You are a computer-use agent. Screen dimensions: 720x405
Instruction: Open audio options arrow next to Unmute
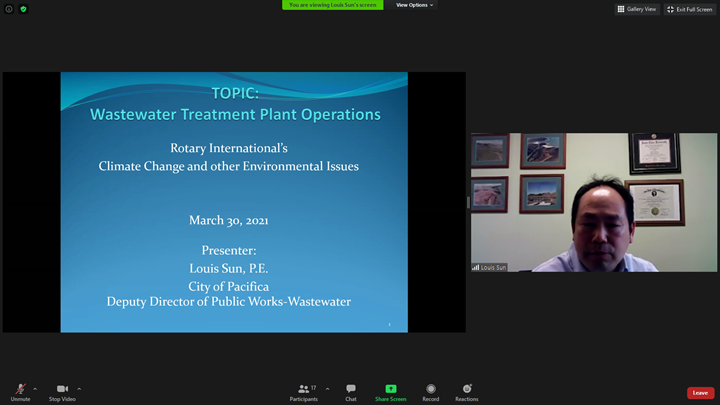[35, 389]
